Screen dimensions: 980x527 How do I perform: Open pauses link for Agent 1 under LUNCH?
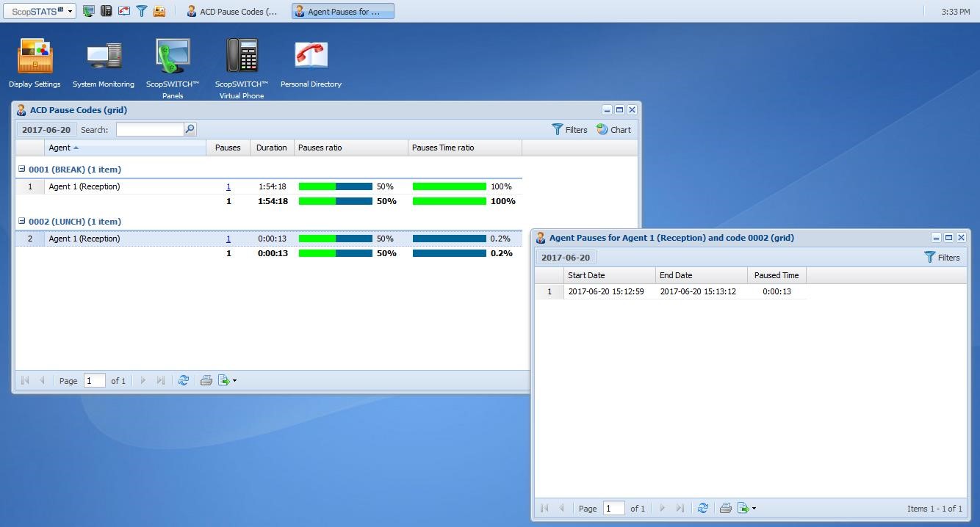coord(228,239)
